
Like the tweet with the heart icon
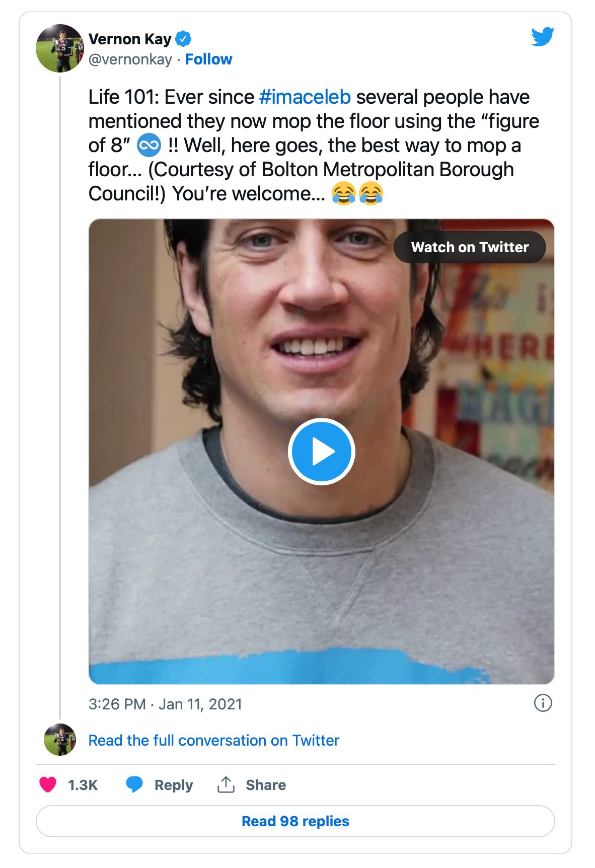(x=48, y=784)
